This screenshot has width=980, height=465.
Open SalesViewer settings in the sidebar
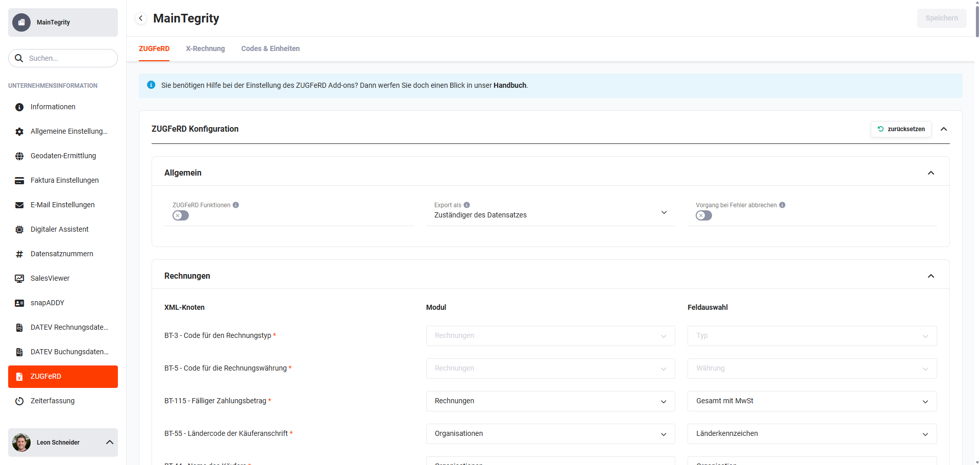(x=63, y=279)
